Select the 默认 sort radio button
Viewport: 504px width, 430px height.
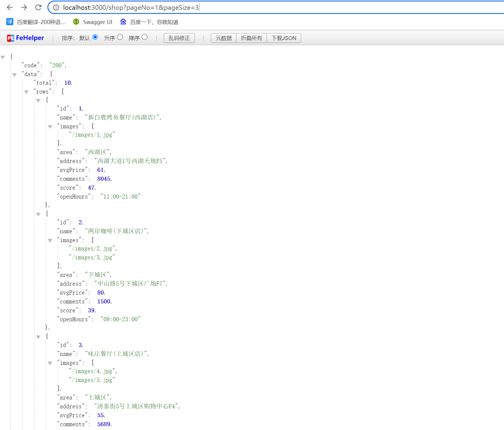95,37
